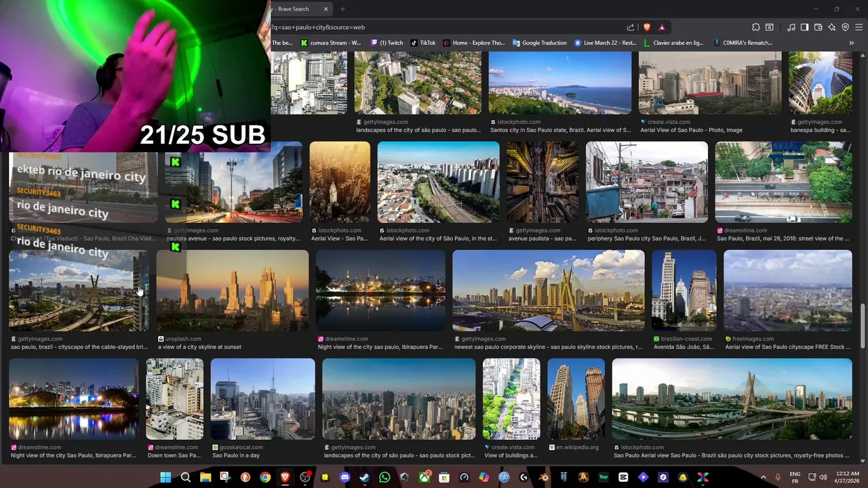The height and width of the screenshot is (488, 868).
Task: Open Down town Sao Paulo dreamstime thumbnail
Action: pos(174,399)
